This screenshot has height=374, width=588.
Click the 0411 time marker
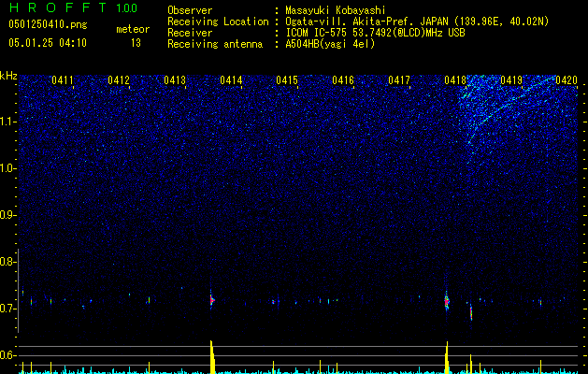tap(63, 80)
